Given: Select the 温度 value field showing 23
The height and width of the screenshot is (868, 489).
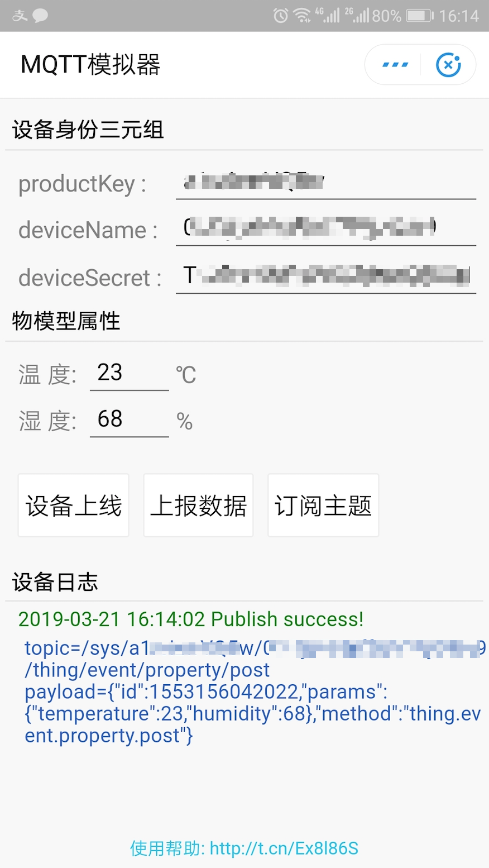Looking at the screenshot, I should coord(130,373).
